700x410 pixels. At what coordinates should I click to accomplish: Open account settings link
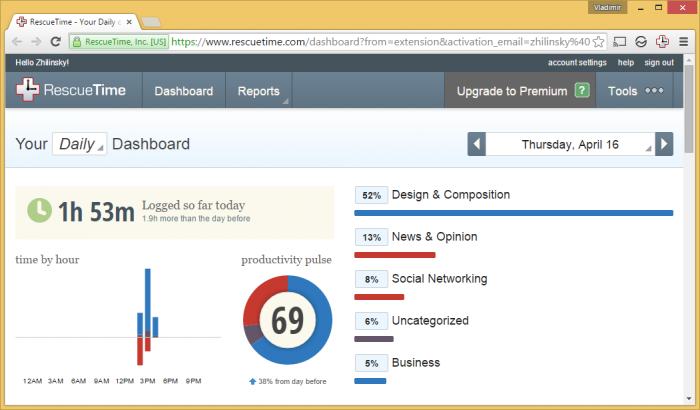(x=577, y=63)
